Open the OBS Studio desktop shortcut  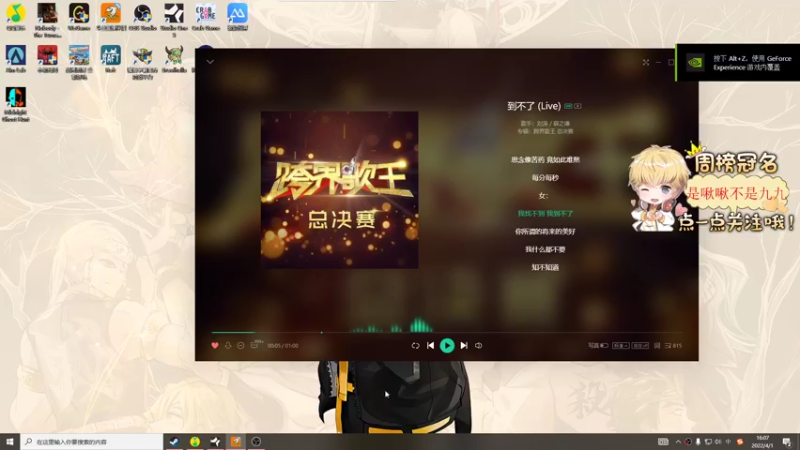(x=142, y=16)
